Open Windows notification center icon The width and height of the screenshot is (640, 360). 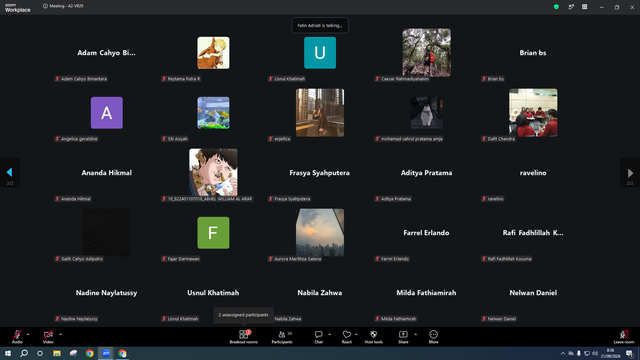[629, 353]
